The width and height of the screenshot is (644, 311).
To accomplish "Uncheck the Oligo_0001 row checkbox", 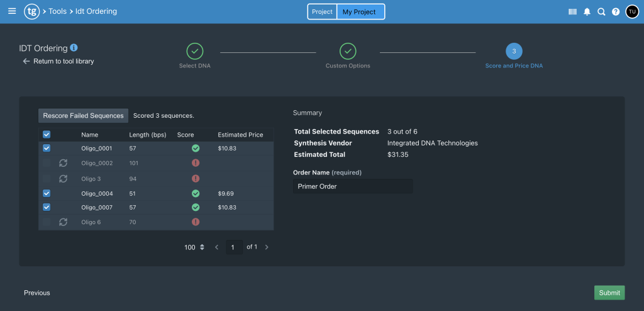I will 47,149.
